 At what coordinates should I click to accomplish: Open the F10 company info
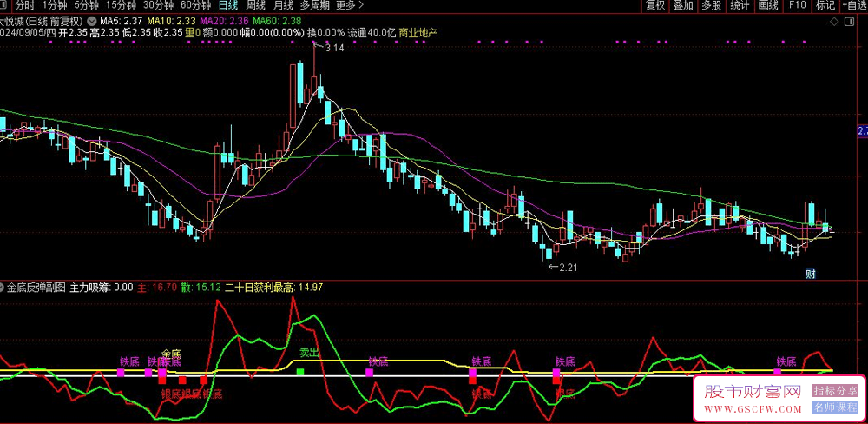point(796,6)
